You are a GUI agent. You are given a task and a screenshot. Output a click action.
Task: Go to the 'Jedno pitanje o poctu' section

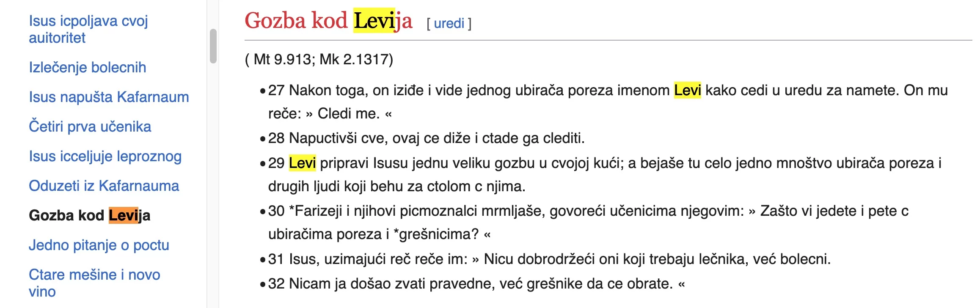(x=99, y=245)
